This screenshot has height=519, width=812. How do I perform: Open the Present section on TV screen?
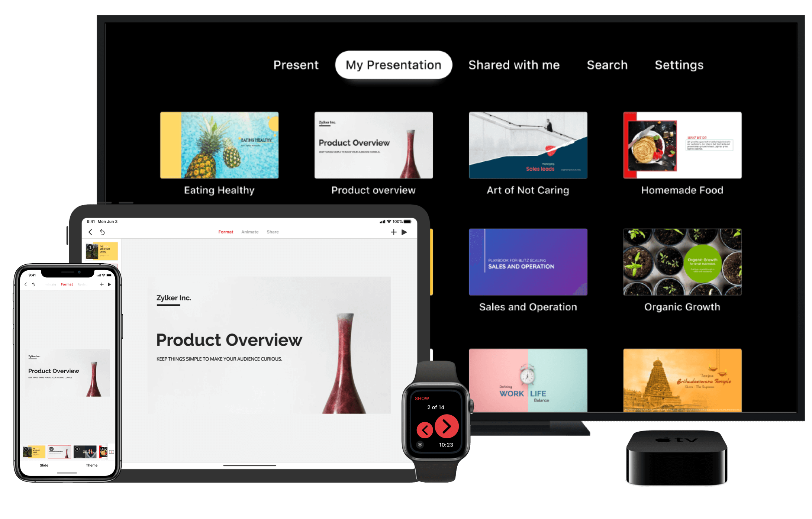297,65
